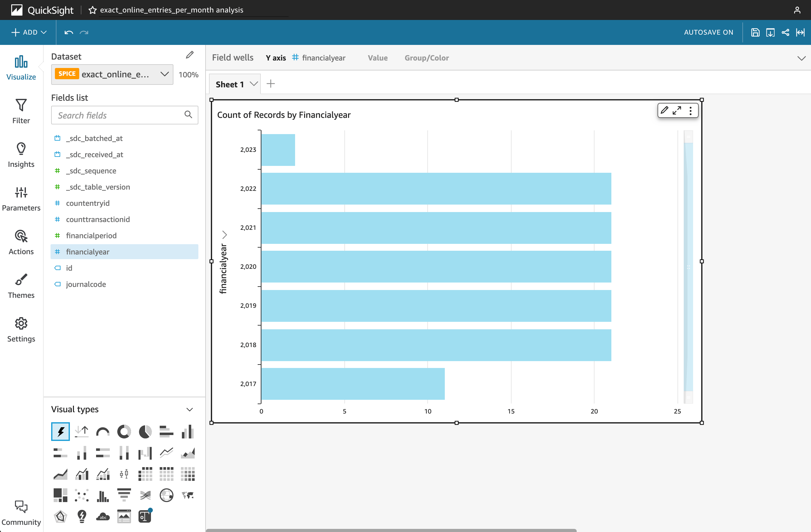Screen dimensions: 811x532
Task: Select the funnel chart visual type
Action: [124, 495]
